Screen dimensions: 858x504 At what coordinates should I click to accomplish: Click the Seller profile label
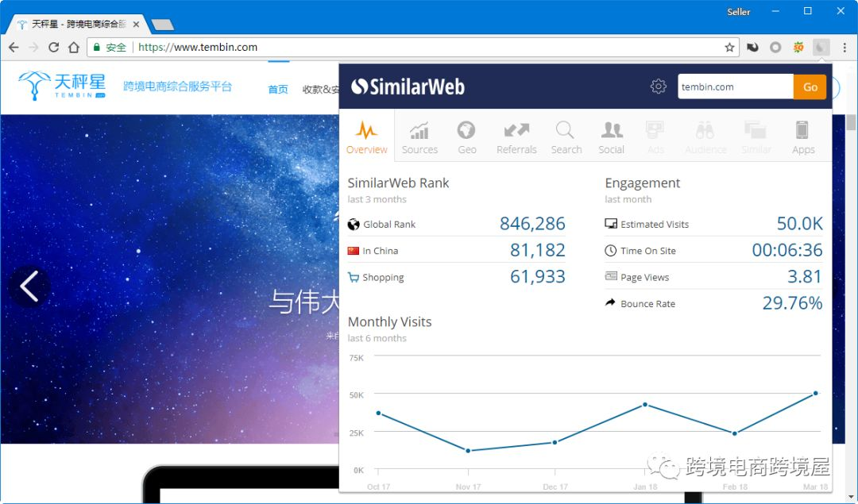point(738,11)
